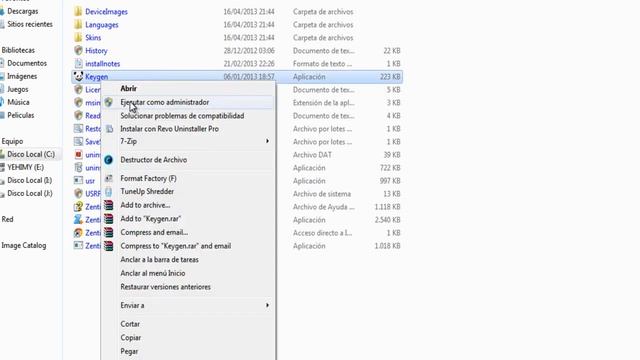Open the Juegos library

click(18, 89)
